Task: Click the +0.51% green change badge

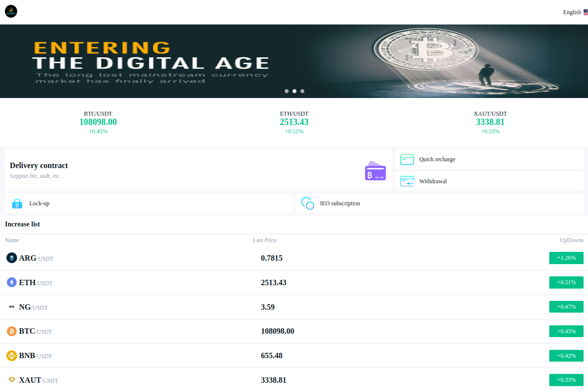Action: tap(566, 282)
